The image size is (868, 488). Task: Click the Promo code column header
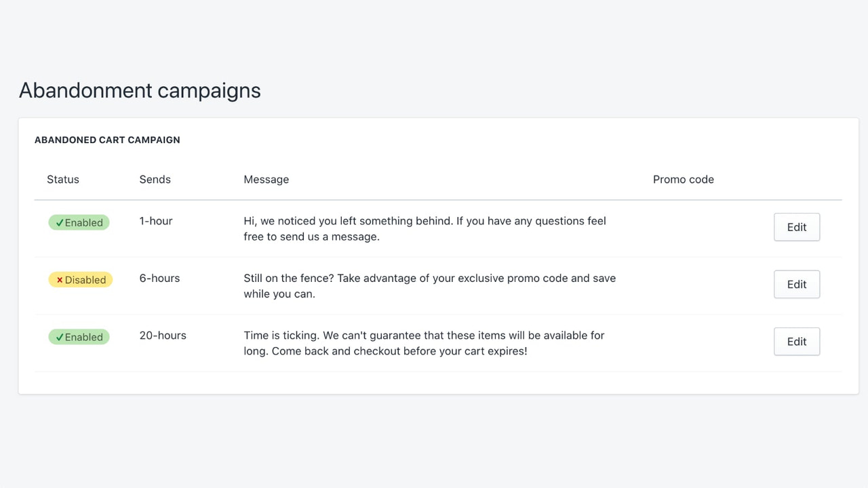(x=683, y=179)
